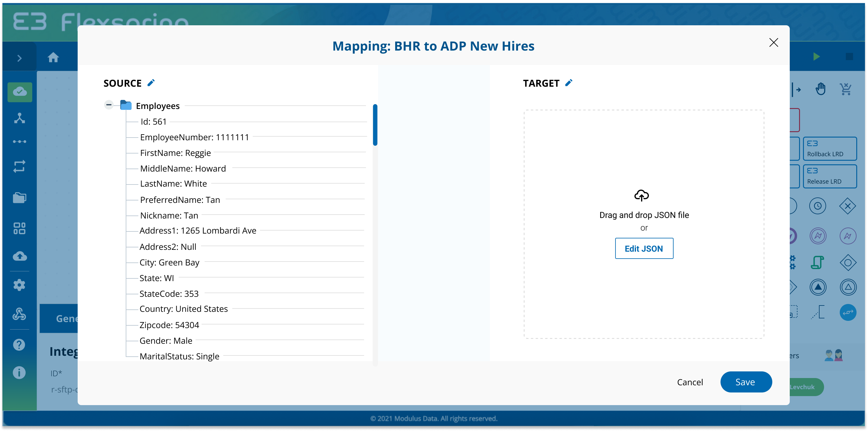868x431 pixels.
Task: Collapse the Employees tree node
Action: [108, 105]
